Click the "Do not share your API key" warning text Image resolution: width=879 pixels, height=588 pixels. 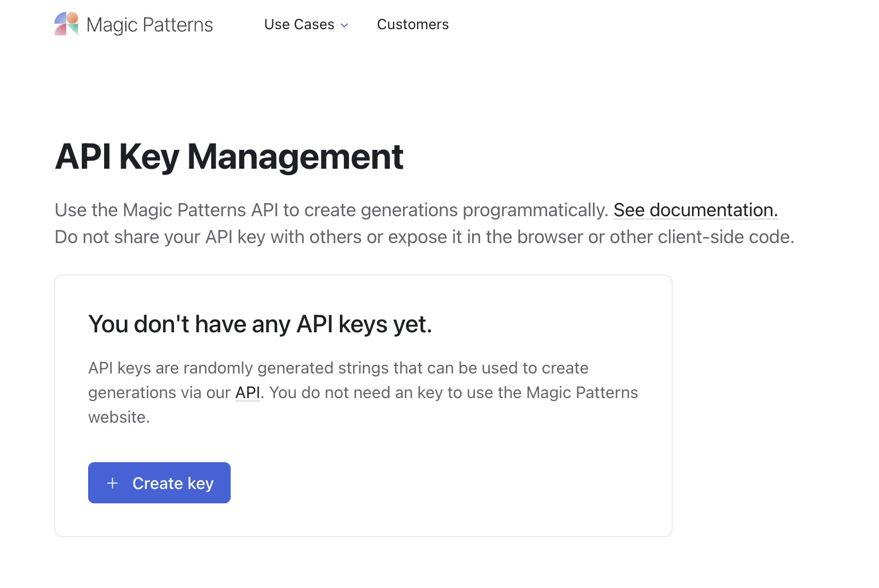[424, 237]
